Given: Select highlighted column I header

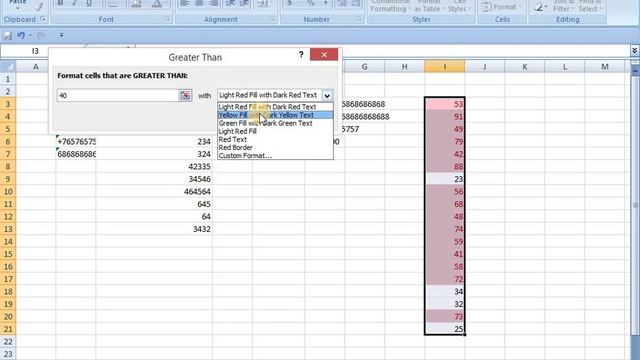Looking at the screenshot, I should pos(444,67).
